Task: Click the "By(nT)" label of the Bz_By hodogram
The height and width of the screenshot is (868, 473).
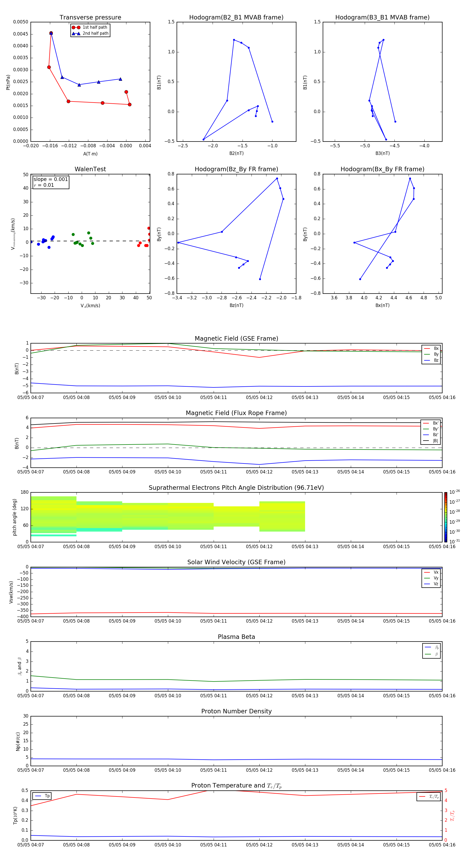Action: [159, 234]
